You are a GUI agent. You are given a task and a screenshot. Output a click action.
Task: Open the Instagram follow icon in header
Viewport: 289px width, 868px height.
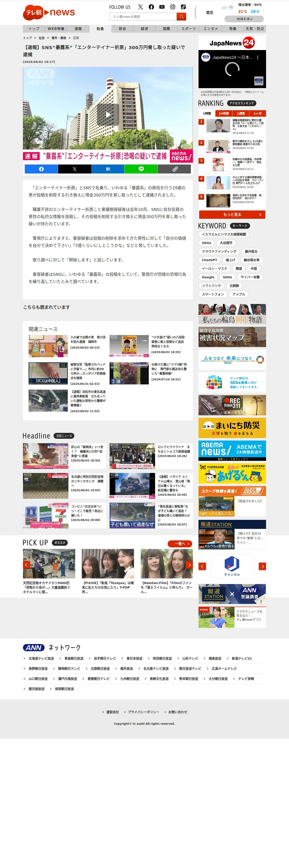173,7
